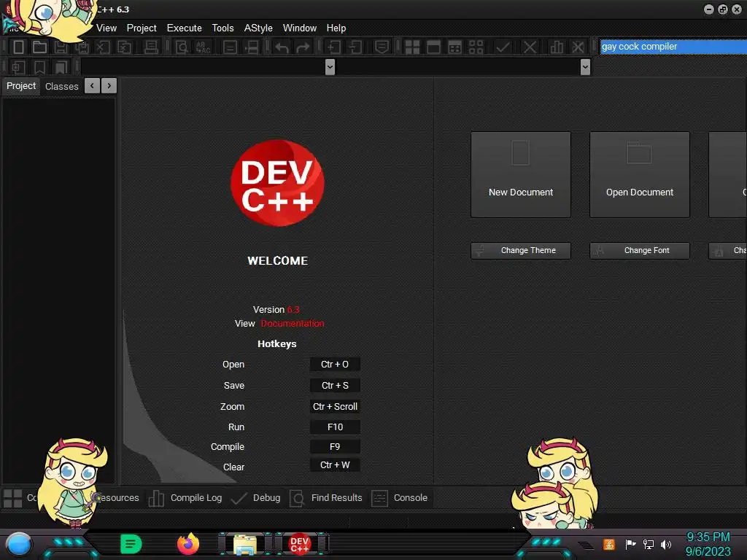
Task: Open the Compile Log bottom tab
Action: pyautogui.click(x=185, y=498)
